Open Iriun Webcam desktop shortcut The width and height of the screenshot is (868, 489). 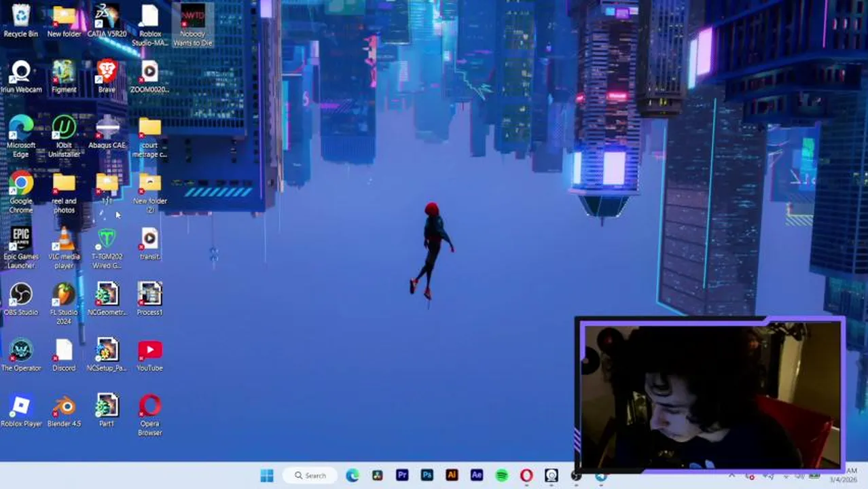[x=21, y=77]
